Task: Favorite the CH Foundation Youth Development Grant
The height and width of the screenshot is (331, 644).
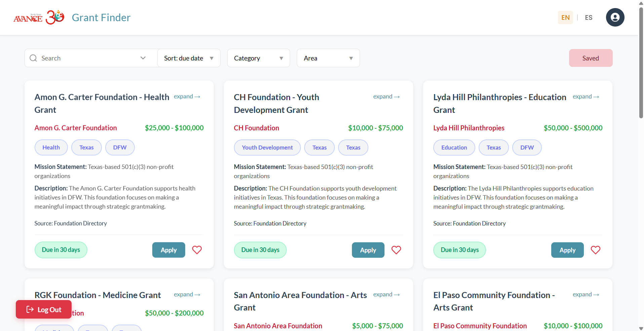Action: 396,250
